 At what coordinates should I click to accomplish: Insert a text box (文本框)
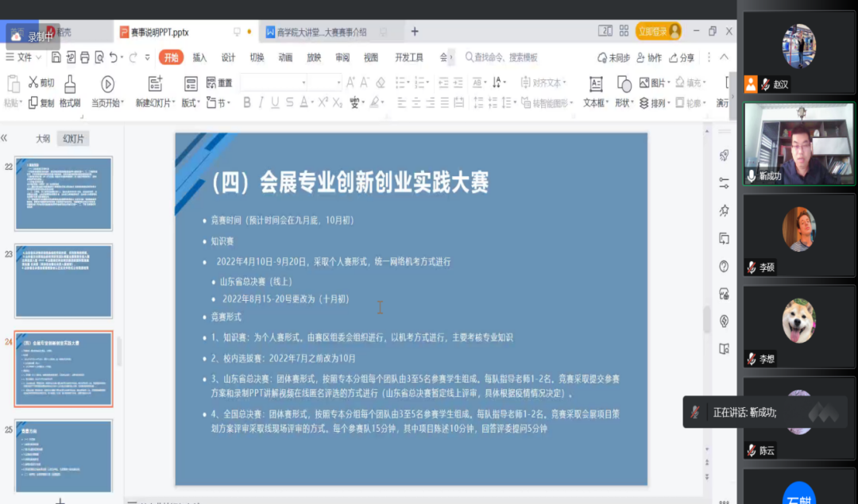tap(595, 84)
